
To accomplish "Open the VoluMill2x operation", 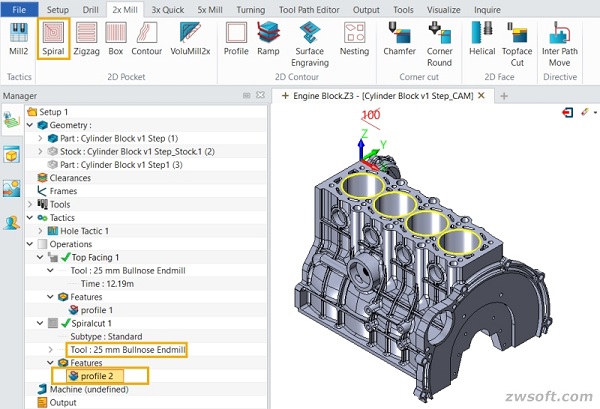I will [x=190, y=38].
